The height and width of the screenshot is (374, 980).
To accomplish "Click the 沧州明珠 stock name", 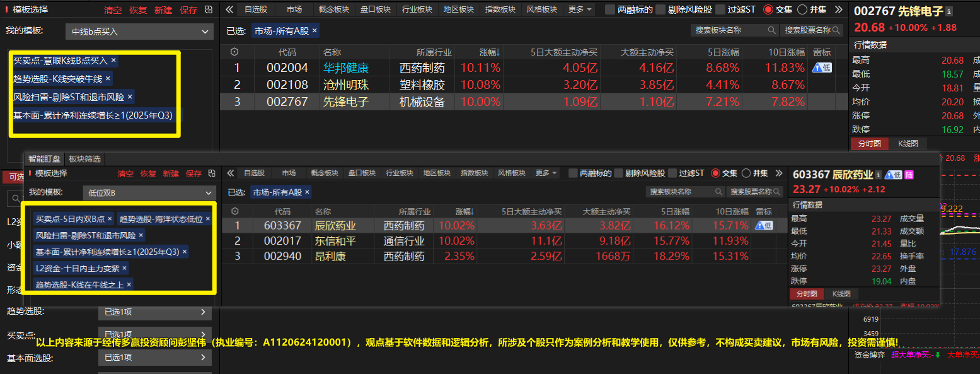I will coord(346,85).
